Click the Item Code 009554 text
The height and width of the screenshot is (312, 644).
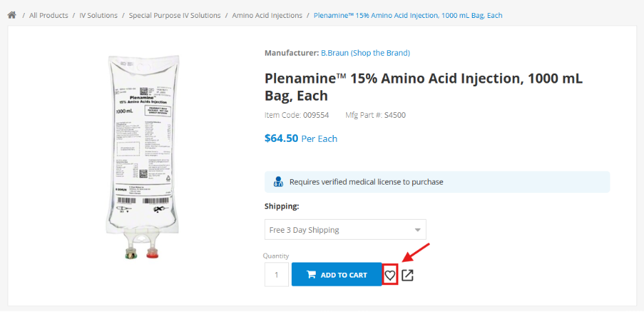[293, 115]
